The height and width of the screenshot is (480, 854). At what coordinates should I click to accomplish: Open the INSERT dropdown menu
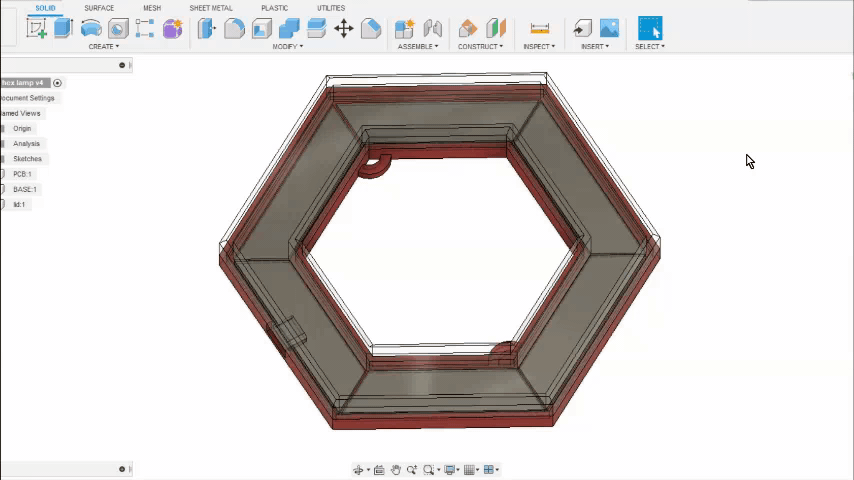tap(595, 47)
